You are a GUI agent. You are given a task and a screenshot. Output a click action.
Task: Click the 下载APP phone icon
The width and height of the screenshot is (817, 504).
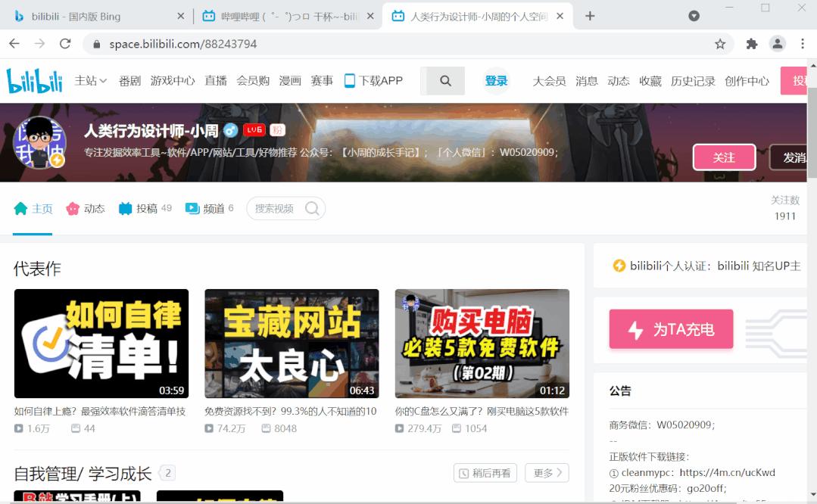point(349,79)
